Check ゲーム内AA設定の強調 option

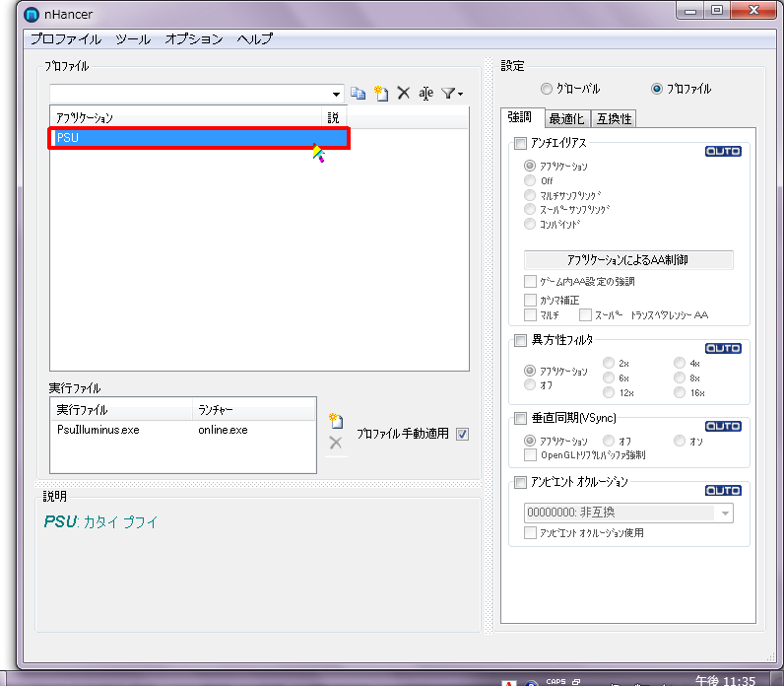click(530, 281)
